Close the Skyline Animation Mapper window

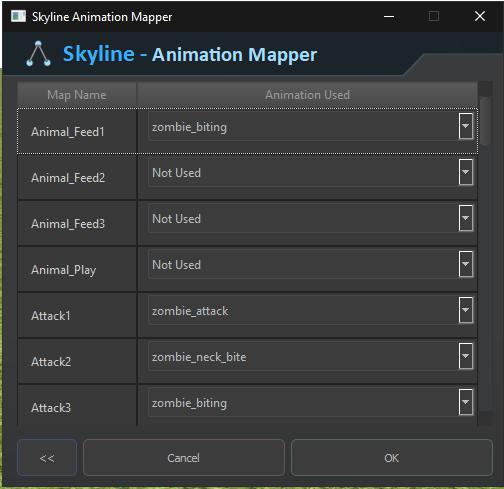[x=480, y=16]
